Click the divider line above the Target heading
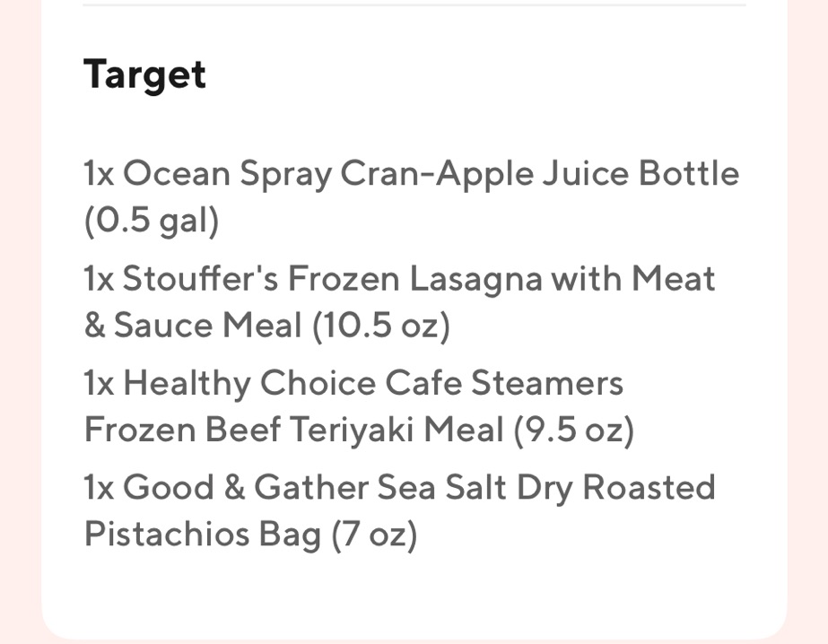This screenshot has height=644, width=828. [414, 5]
